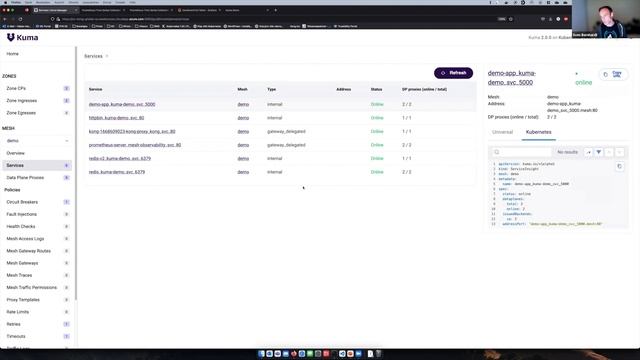The height and width of the screenshot is (360, 640).
Task: Click the Data Plane Proxies count badge
Action: click(67, 178)
